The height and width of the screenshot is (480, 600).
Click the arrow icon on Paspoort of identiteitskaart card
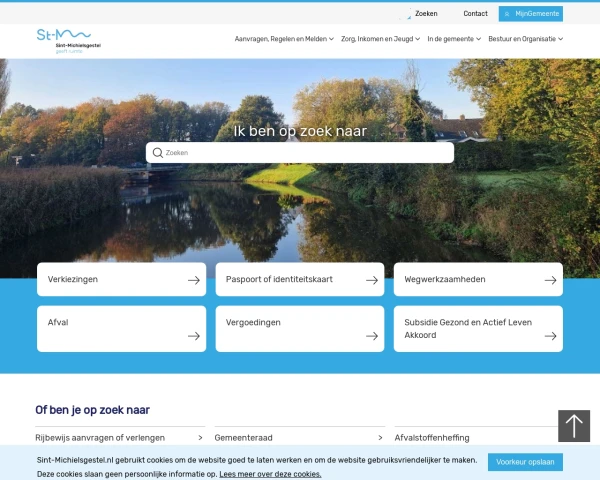(x=372, y=280)
